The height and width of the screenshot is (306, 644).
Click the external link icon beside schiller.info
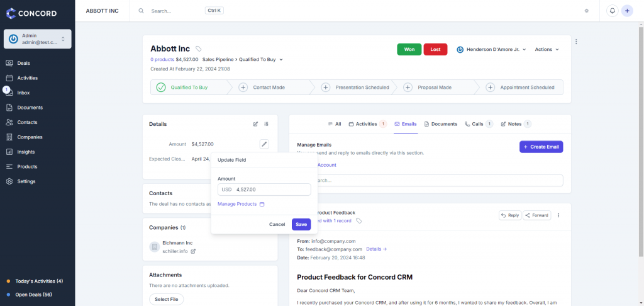tap(193, 251)
